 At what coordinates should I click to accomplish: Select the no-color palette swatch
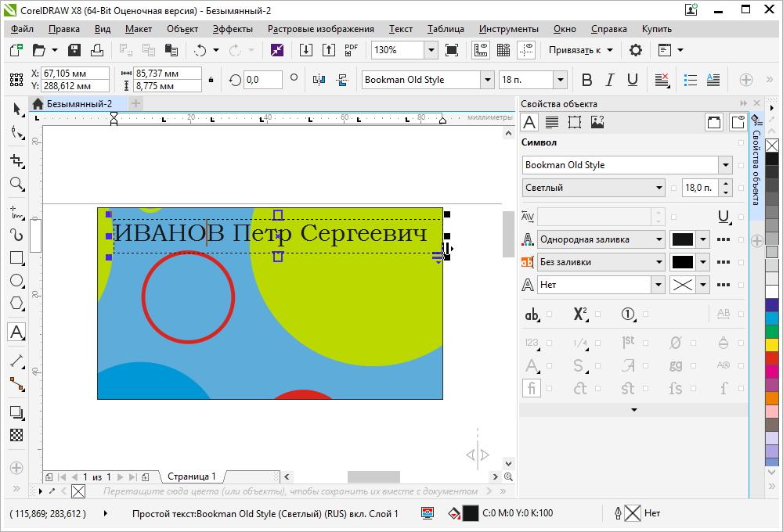point(772,146)
